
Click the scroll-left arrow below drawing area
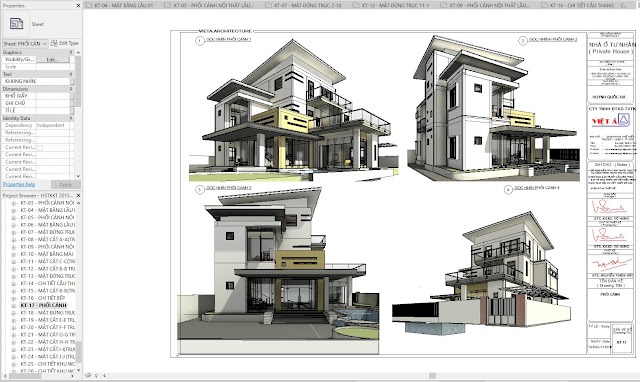105,375
